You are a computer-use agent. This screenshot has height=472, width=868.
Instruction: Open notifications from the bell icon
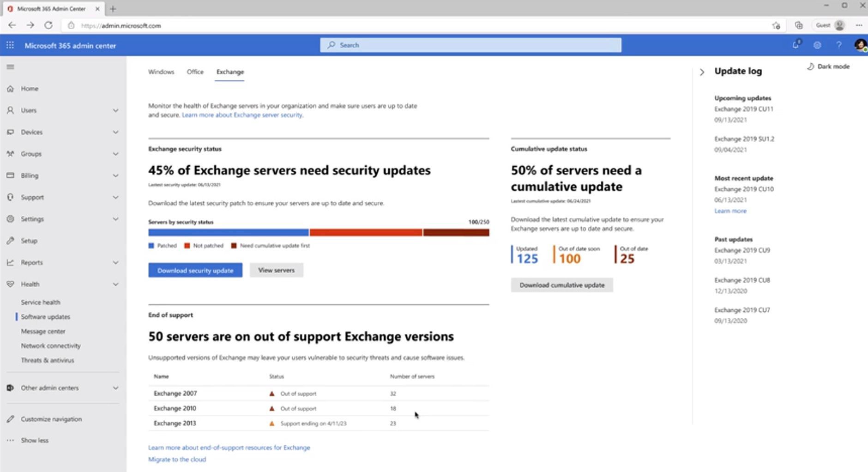coord(796,45)
